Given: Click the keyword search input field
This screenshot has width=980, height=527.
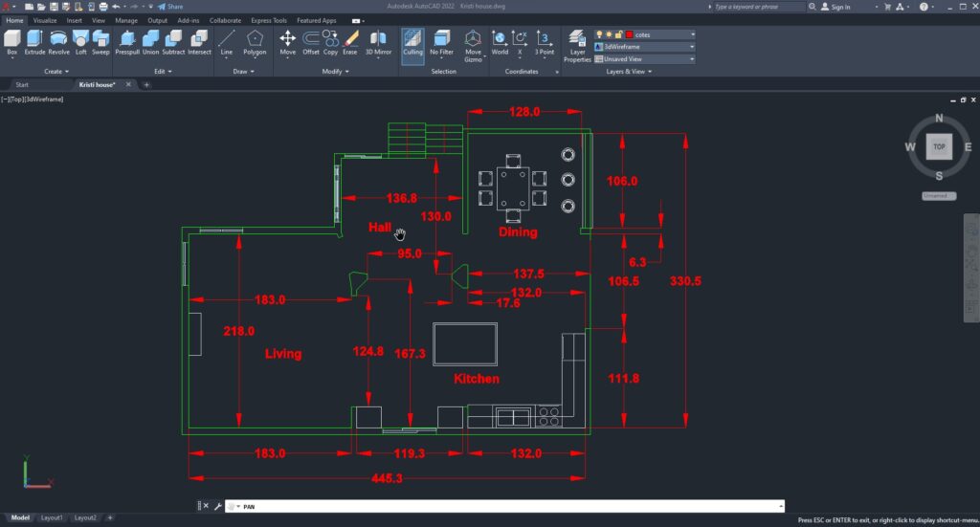Looking at the screenshot, I should pos(761,7).
